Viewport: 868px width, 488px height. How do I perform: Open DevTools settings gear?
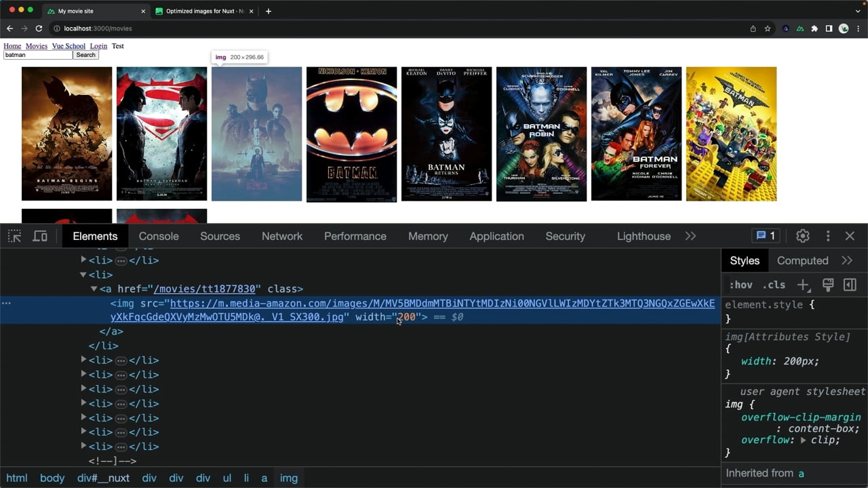tap(803, 236)
